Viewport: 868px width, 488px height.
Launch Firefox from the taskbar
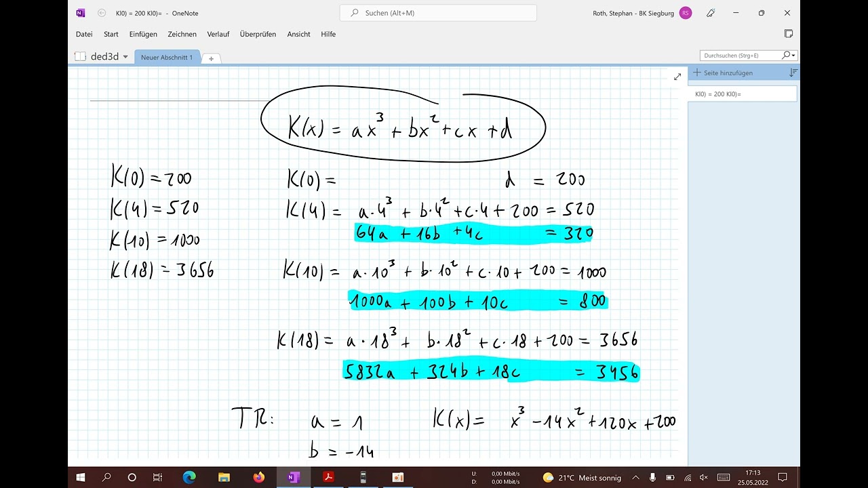tap(258, 477)
